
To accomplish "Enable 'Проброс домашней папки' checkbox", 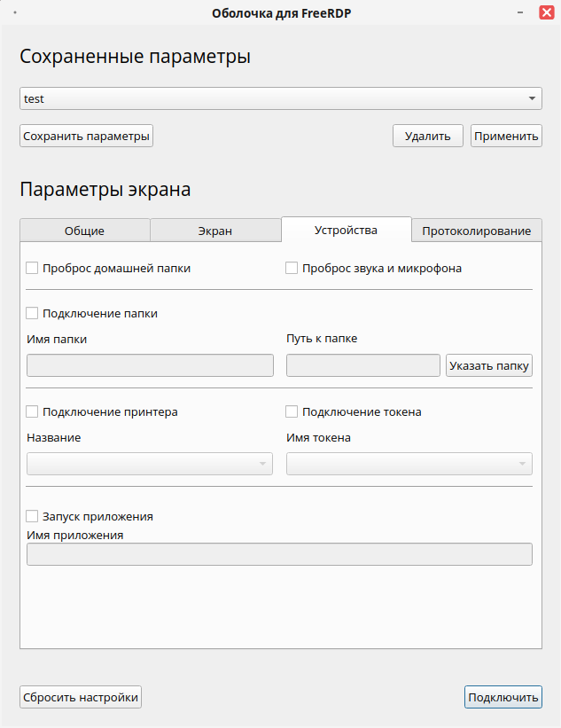I will coord(33,268).
